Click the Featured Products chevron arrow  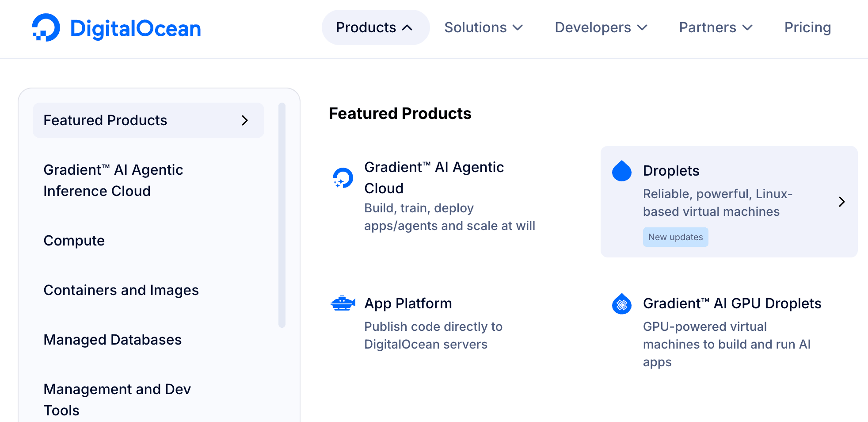[245, 120]
